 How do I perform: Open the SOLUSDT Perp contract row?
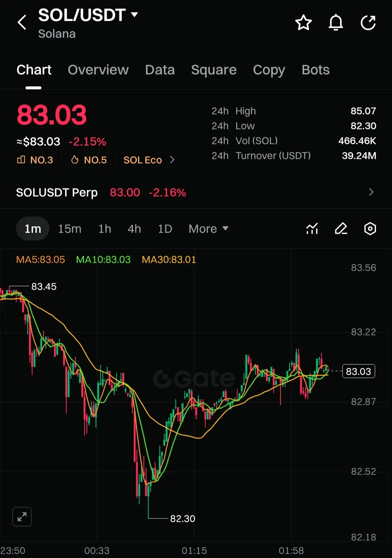pyautogui.click(x=196, y=192)
